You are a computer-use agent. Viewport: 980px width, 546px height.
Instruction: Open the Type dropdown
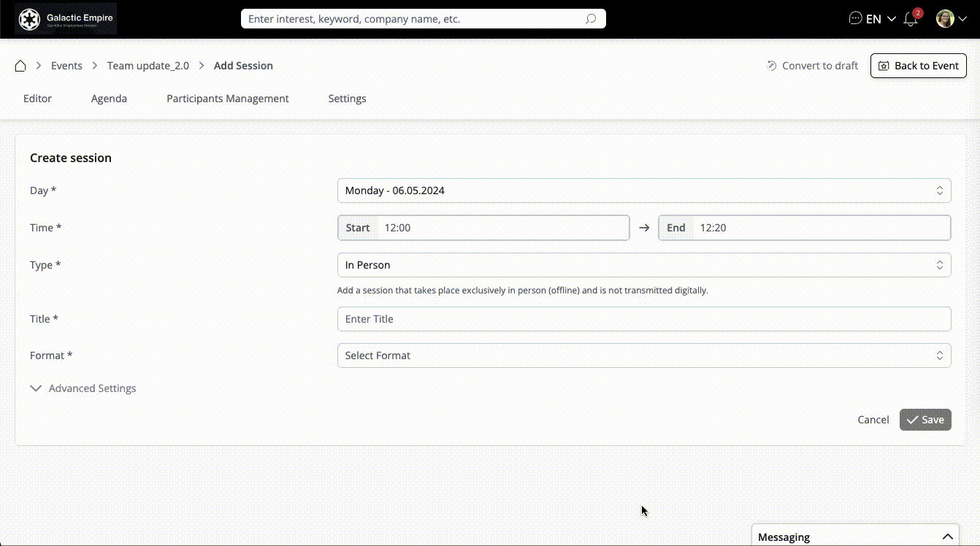click(643, 265)
